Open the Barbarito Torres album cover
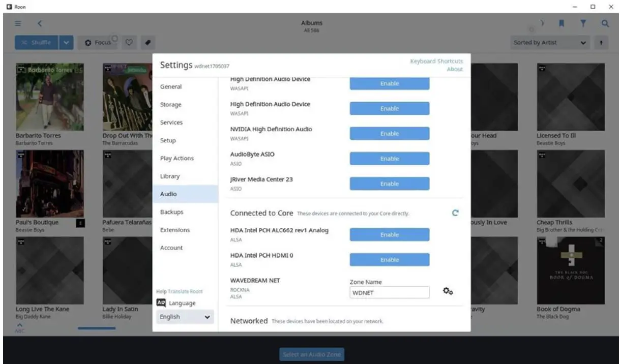 50,97
